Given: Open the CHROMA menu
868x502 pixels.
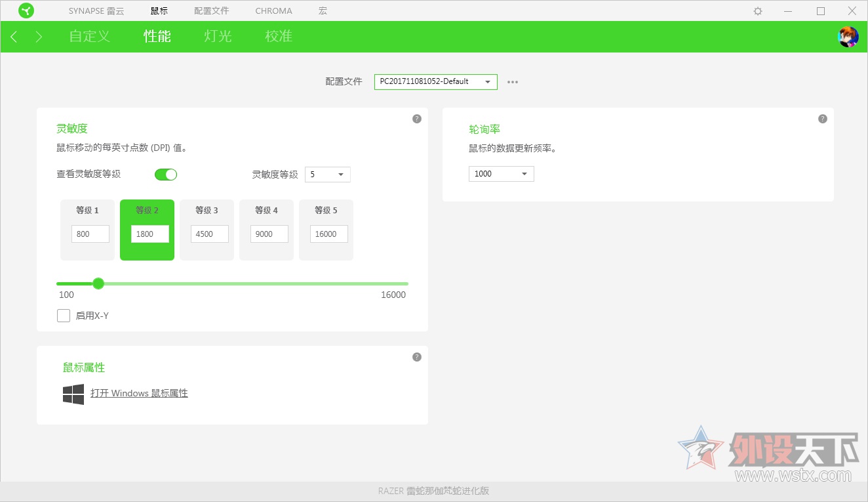Looking at the screenshot, I should click(x=273, y=10).
